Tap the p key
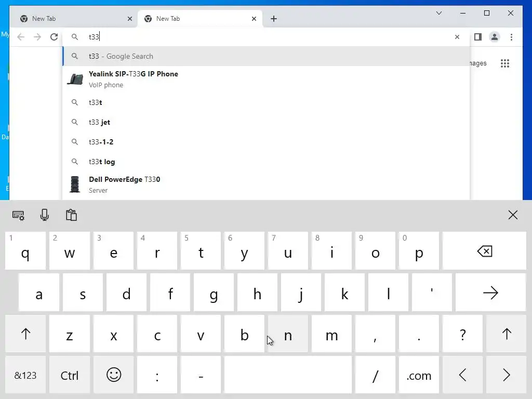This screenshot has height=399, width=532. 419,251
